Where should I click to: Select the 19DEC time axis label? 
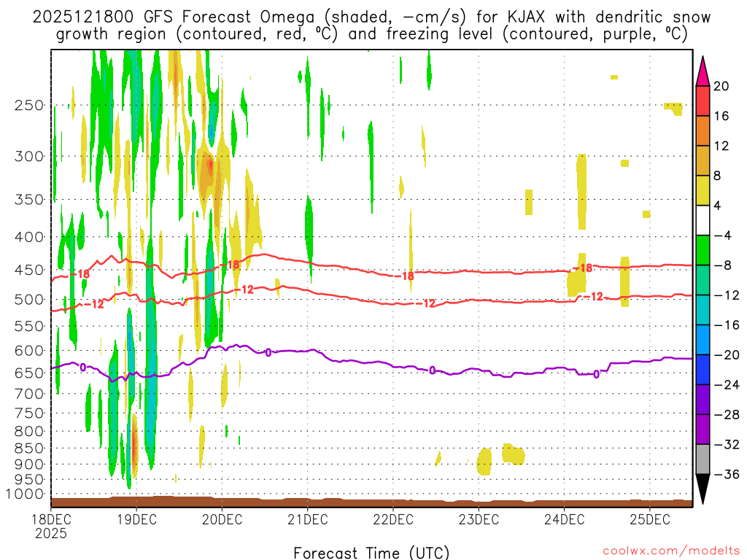(136, 519)
